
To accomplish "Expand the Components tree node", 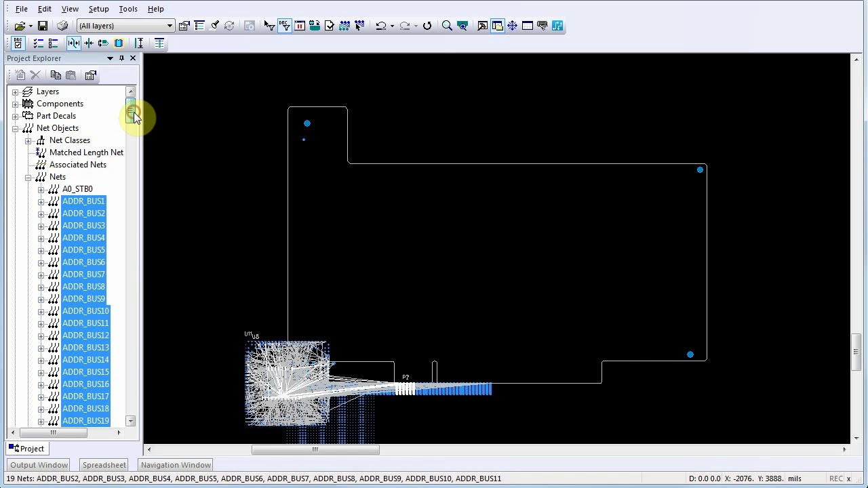I will click(x=16, y=104).
